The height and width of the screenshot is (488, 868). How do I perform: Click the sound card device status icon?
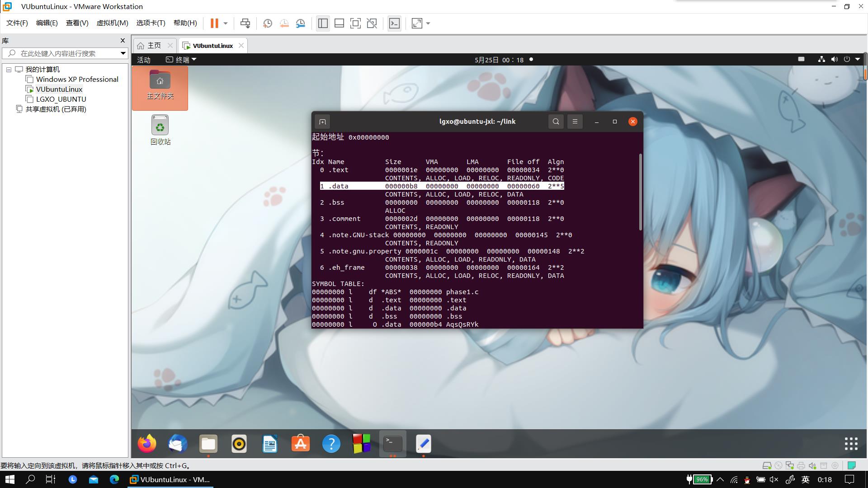812,465
